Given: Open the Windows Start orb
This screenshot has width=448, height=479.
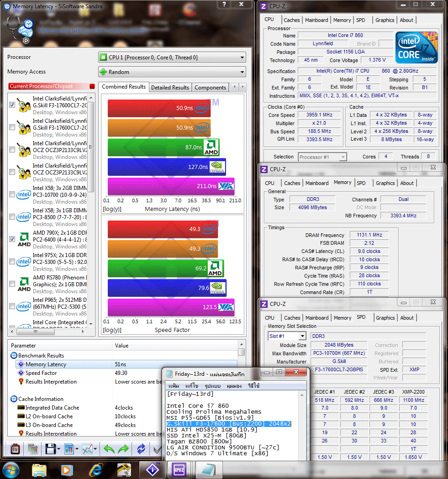Looking at the screenshot, I should tap(10, 470).
